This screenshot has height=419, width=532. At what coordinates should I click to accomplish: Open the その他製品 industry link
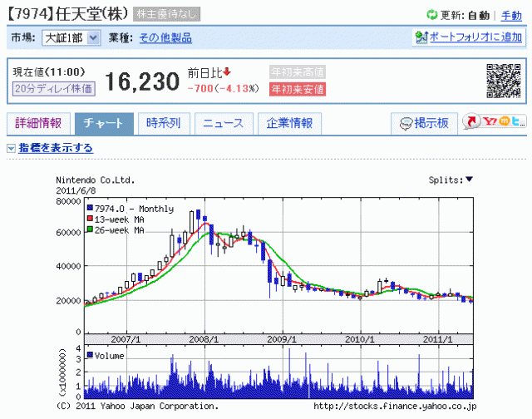[165, 37]
